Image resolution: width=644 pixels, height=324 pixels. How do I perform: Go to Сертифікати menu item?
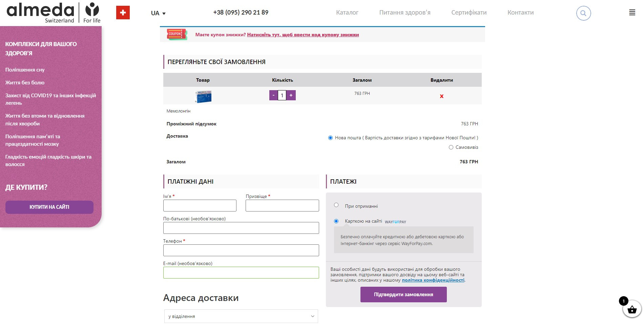pos(469,13)
